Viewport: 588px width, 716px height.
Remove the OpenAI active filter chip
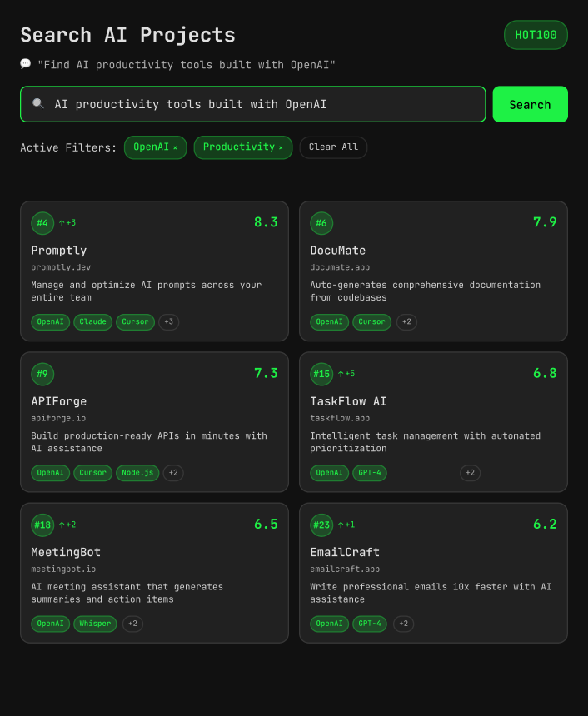click(x=175, y=148)
